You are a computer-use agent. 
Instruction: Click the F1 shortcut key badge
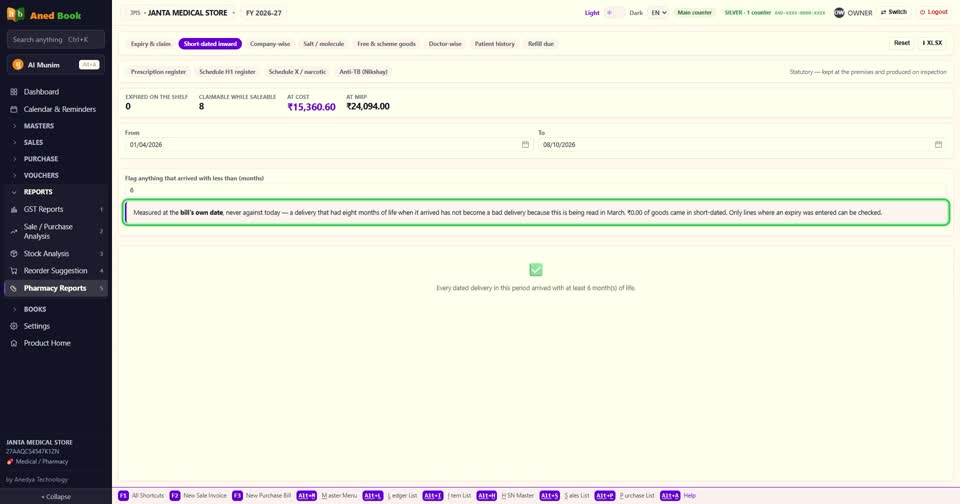(x=123, y=495)
